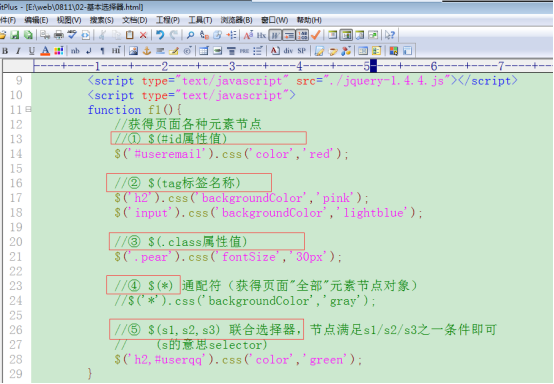Image resolution: width=554 pixels, height=384 pixels.
Task: Insert an anchor link icon
Action: pyautogui.click(x=147, y=51)
